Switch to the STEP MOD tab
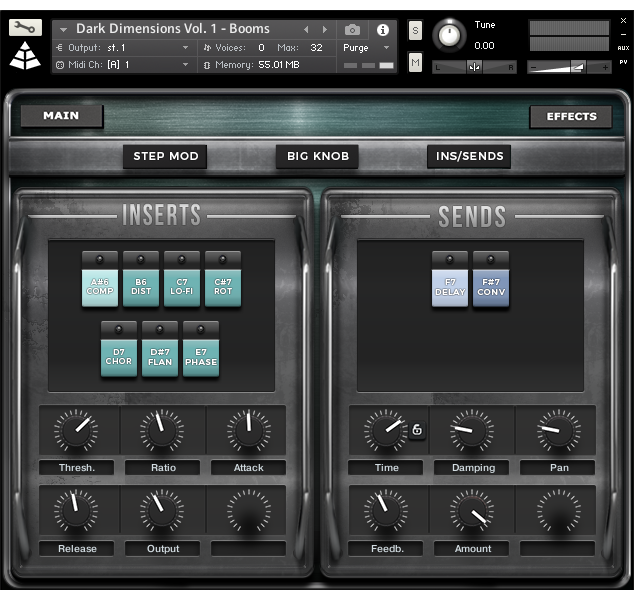Viewport: 635px width, 600px height. 166,156
